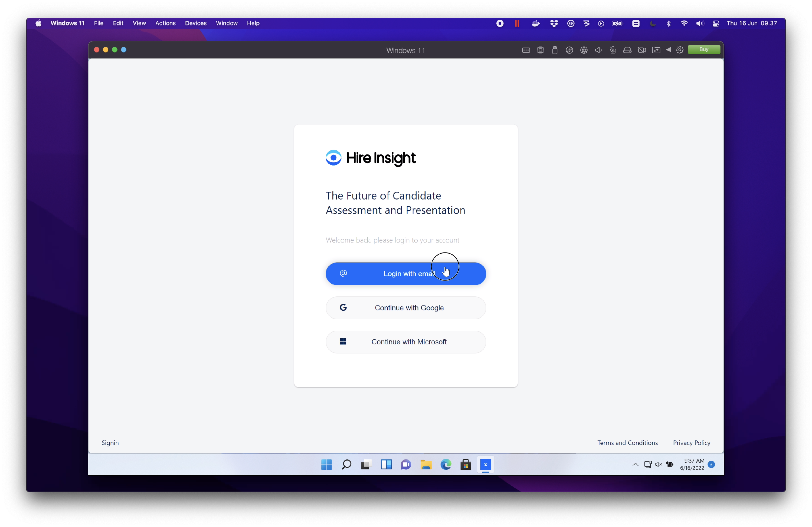
Task: Collapse toolbar icons with the left arrow
Action: point(668,50)
